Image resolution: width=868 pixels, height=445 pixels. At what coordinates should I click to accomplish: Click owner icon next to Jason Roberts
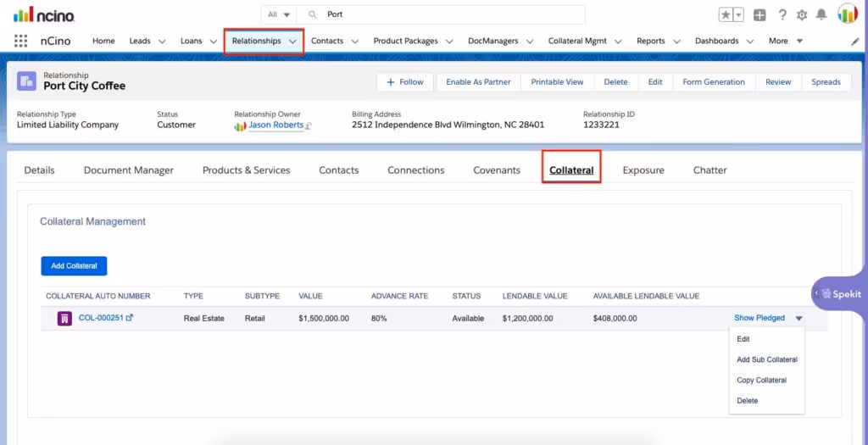240,125
